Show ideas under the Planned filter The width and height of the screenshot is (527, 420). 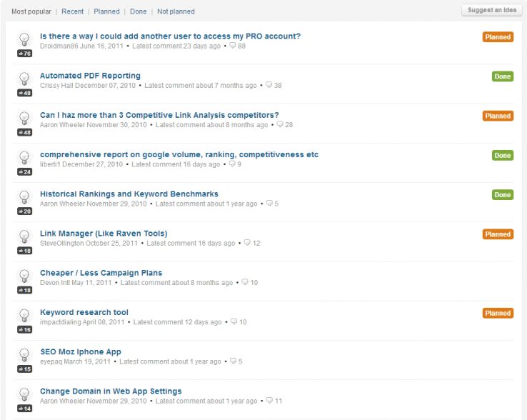(x=106, y=11)
